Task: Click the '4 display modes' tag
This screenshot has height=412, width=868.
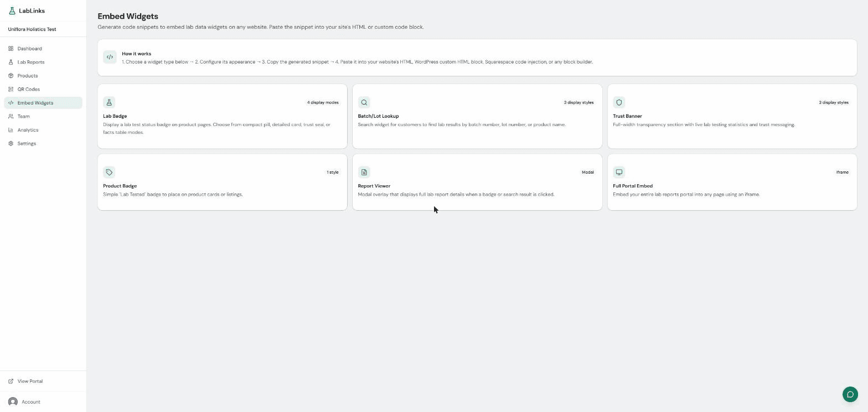Action: [323, 102]
